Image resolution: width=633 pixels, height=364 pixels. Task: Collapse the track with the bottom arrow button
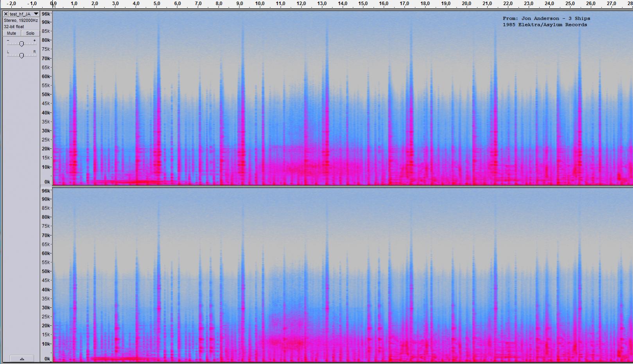[x=22, y=359]
